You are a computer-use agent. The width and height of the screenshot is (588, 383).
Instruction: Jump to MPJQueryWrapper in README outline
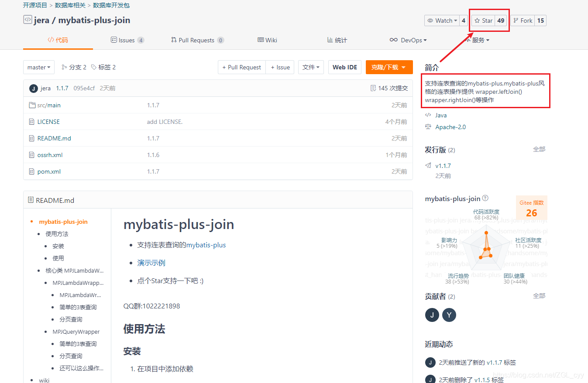click(x=76, y=332)
